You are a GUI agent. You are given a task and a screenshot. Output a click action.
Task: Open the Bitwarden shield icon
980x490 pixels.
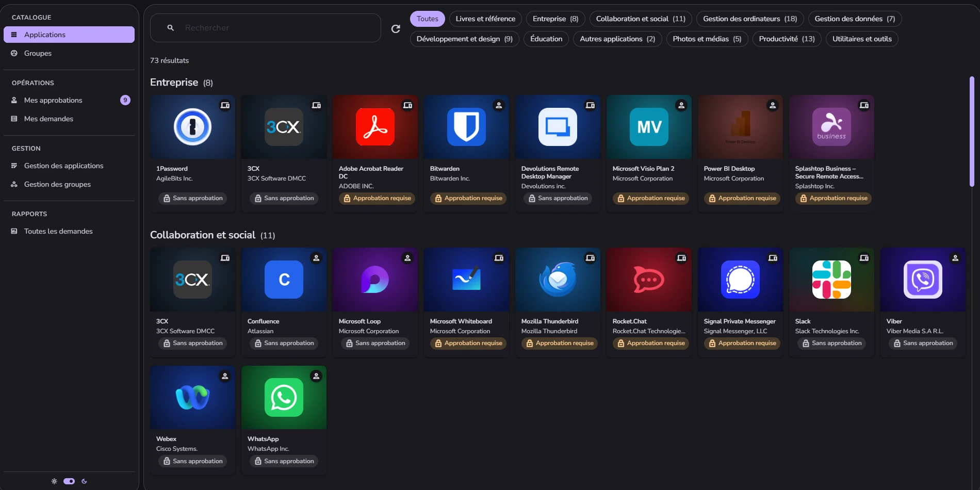[466, 127]
